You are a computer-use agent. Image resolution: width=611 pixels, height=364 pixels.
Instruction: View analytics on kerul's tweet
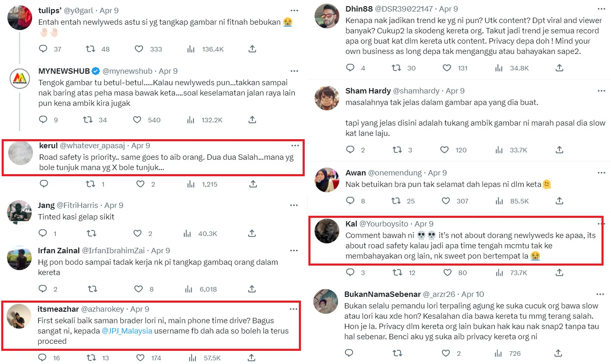190,184
